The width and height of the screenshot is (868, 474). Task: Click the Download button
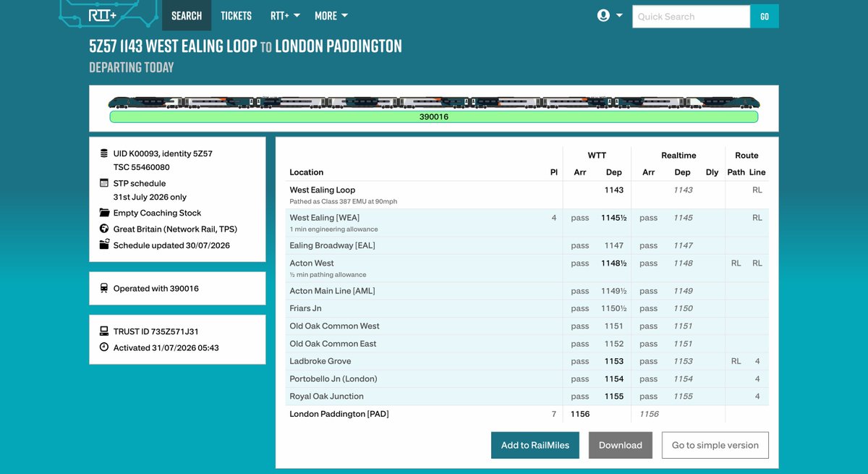[620, 445]
